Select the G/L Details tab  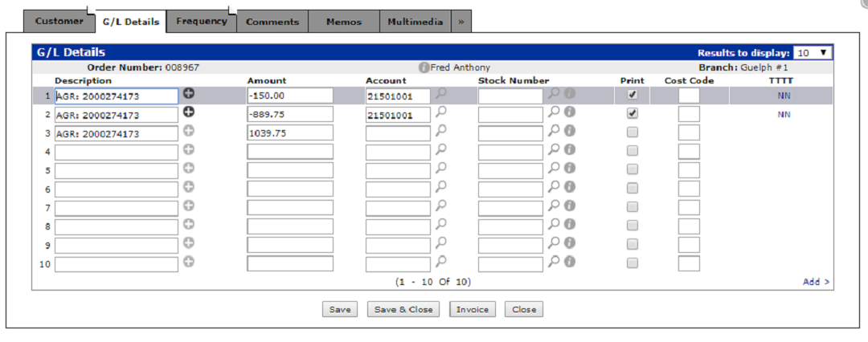(x=131, y=22)
